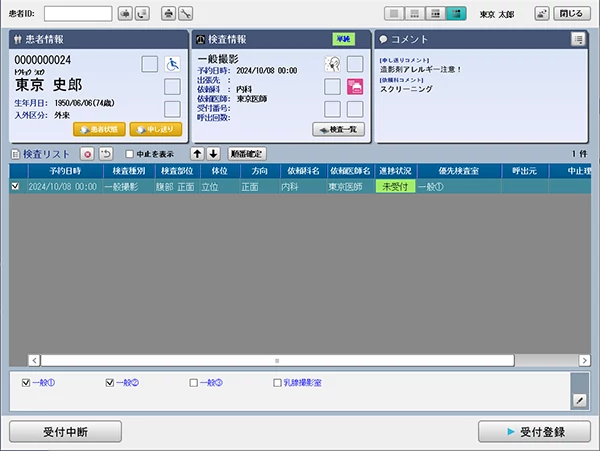Click the left scroll arrow of exam list

[34, 360]
